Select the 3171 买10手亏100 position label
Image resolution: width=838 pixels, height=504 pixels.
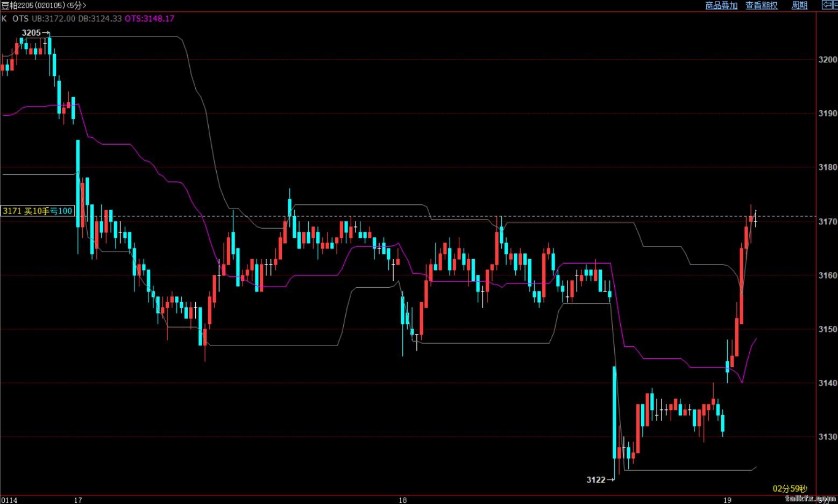(x=37, y=211)
